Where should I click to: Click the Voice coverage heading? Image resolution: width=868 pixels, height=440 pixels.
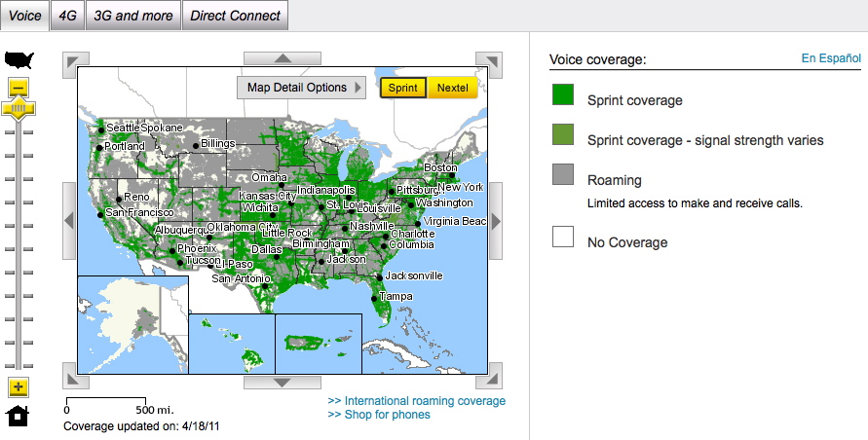(x=598, y=59)
